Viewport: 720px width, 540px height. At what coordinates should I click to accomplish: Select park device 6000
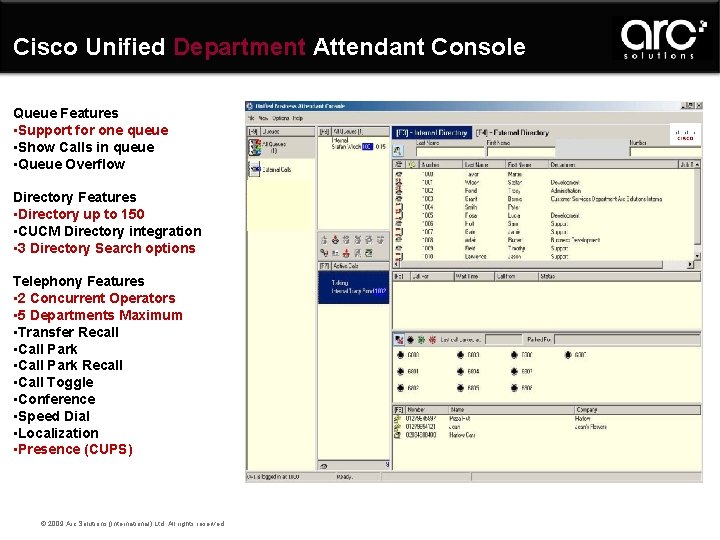pos(408,355)
